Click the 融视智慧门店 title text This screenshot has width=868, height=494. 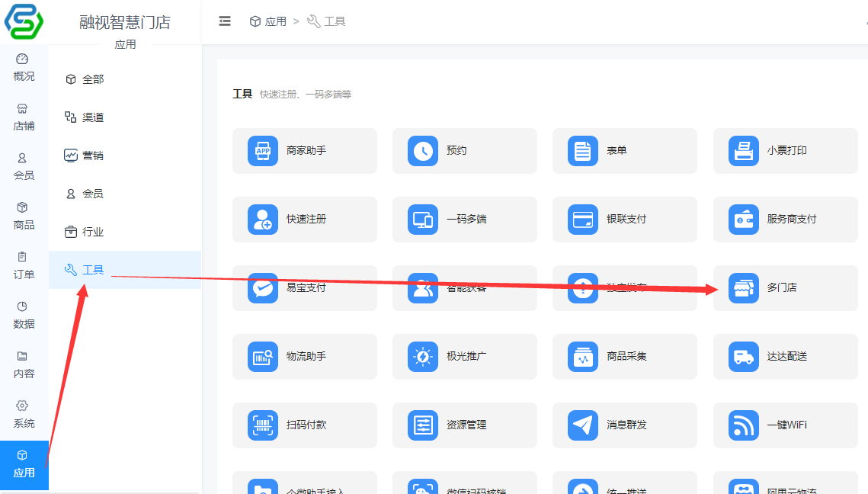[x=124, y=22]
